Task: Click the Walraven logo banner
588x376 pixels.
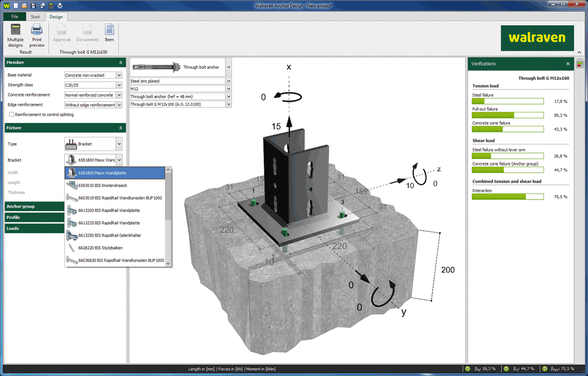Action: pos(537,38)
